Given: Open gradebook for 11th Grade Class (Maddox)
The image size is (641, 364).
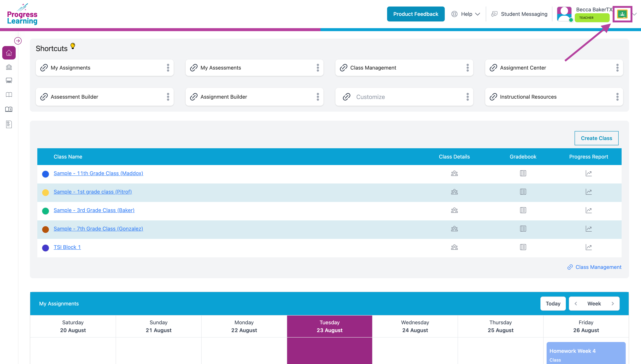Looking at the screenshot, I should coord(523,173).
